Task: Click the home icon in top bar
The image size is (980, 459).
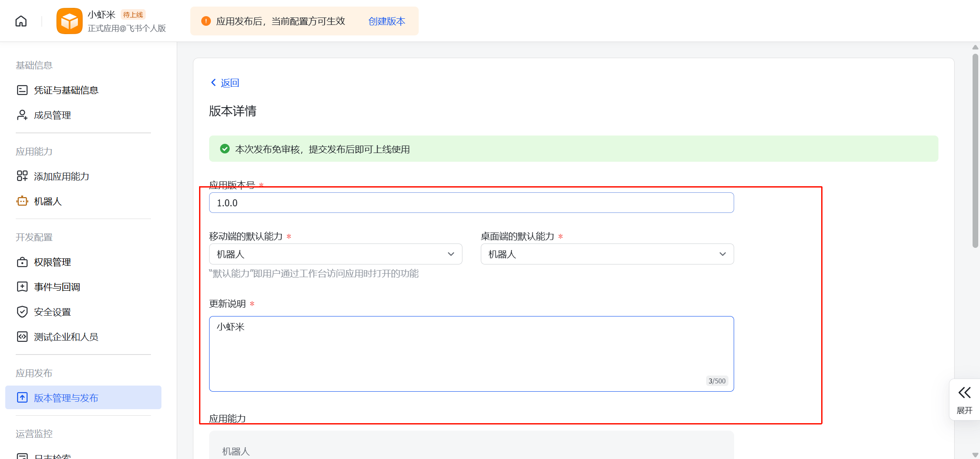Action: (21, 21)
